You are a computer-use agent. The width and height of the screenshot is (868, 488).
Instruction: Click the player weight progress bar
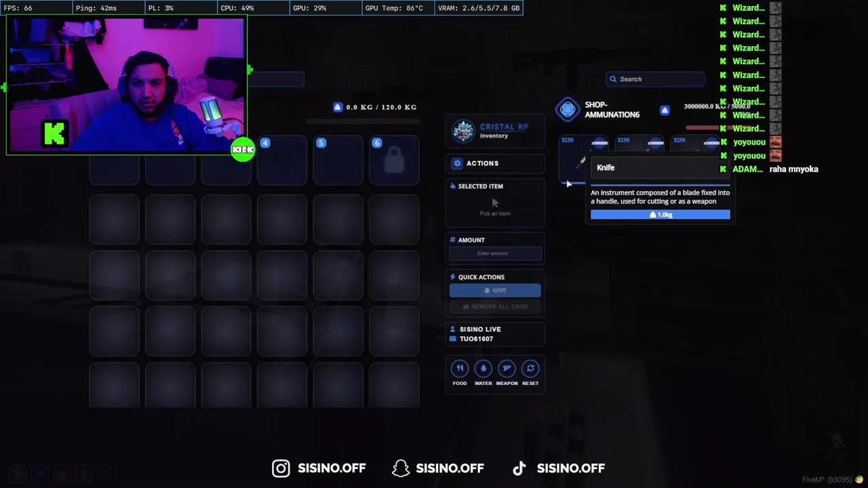click(x=363, y=122)
